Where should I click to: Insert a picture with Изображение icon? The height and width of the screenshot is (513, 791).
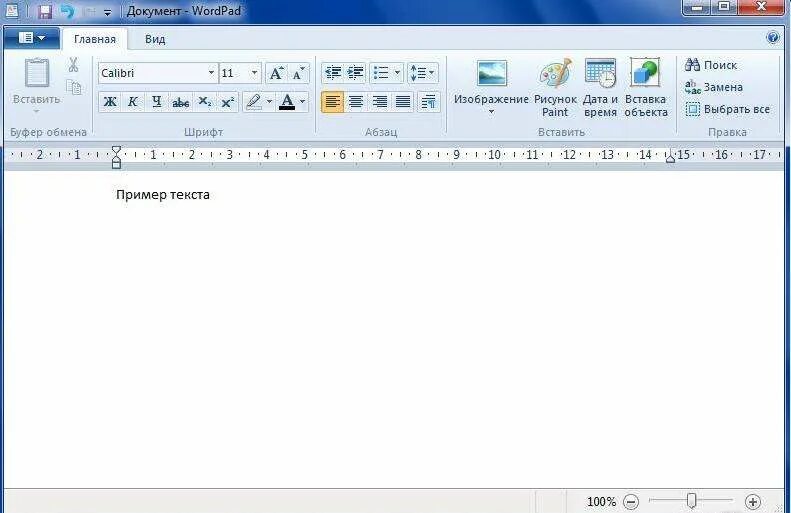(x=491, y=73)
